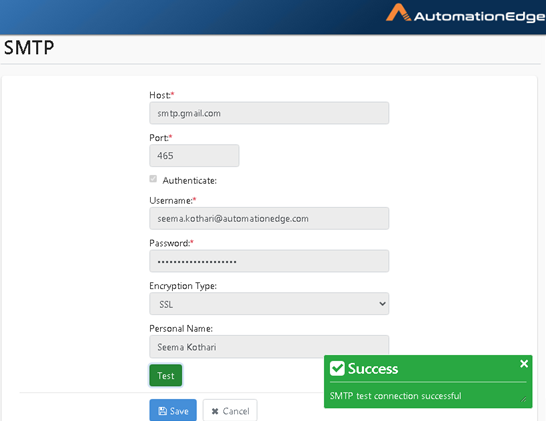This screenshot has height=421, width=546.
Task: Click the green checkmark Success icon
Action: tap(337, 368)
